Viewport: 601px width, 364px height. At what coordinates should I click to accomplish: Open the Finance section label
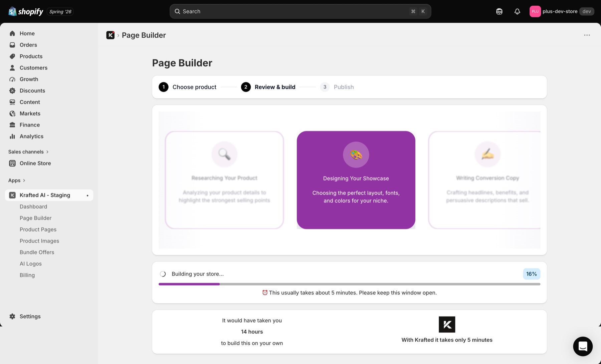pos(29,125)
